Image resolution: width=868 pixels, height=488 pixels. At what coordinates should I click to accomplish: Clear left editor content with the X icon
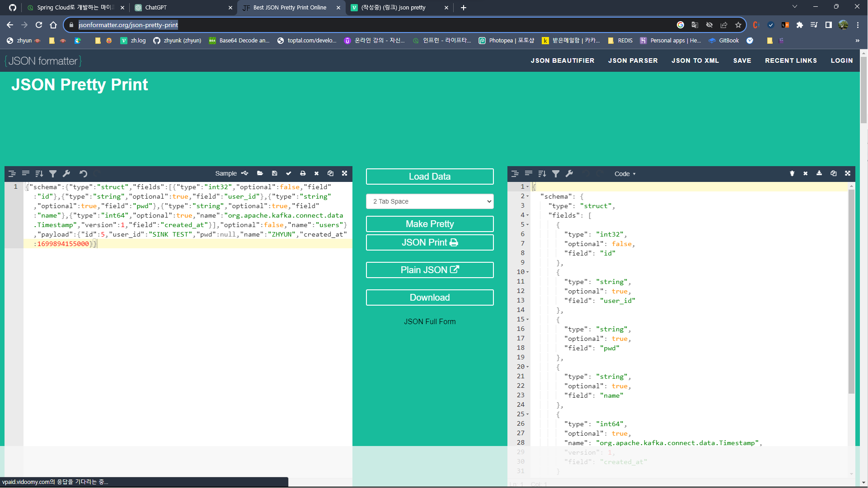point(316,173)
